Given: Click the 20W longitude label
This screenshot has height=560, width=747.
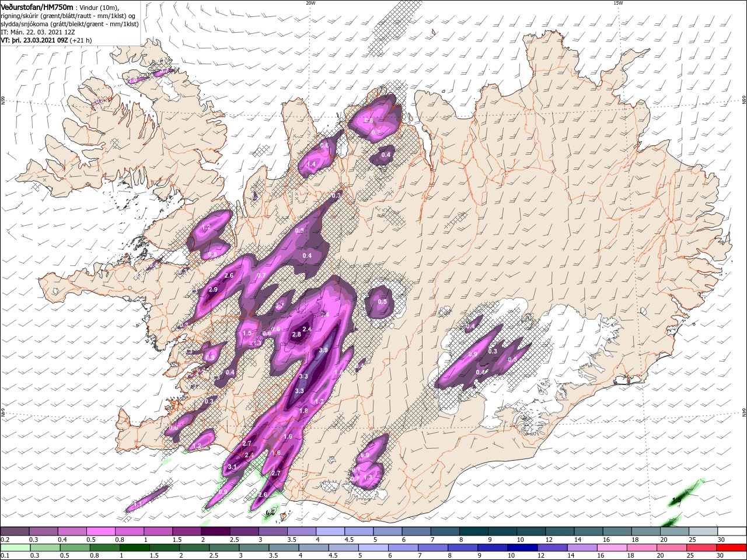Looking at the screenshot, I should [x=310, y=3].
